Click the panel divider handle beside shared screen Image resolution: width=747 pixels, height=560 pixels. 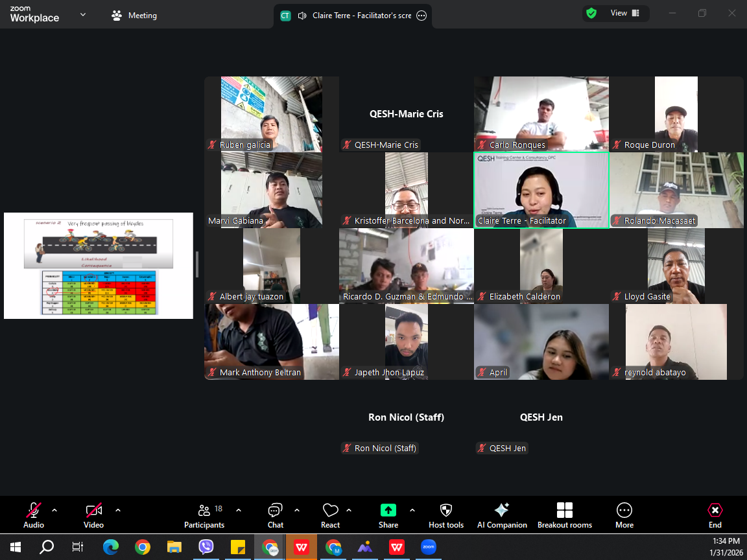pyautogui.click(x=197, y=264)
